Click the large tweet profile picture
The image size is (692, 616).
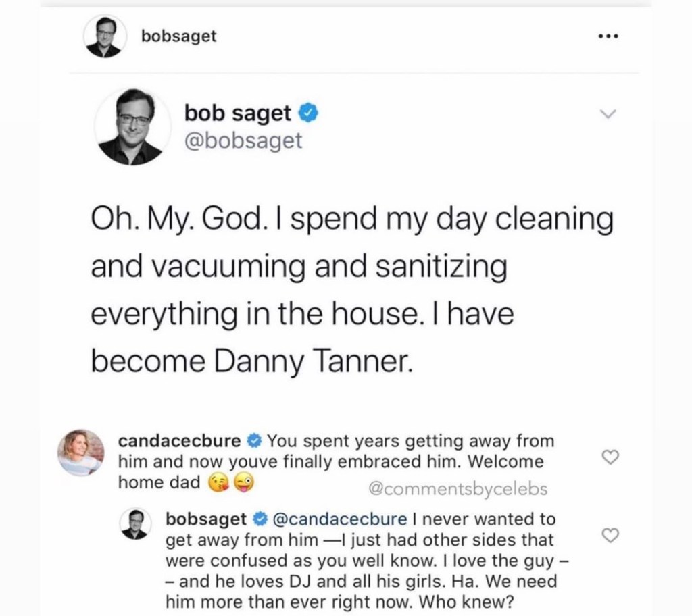click(133, 126)
